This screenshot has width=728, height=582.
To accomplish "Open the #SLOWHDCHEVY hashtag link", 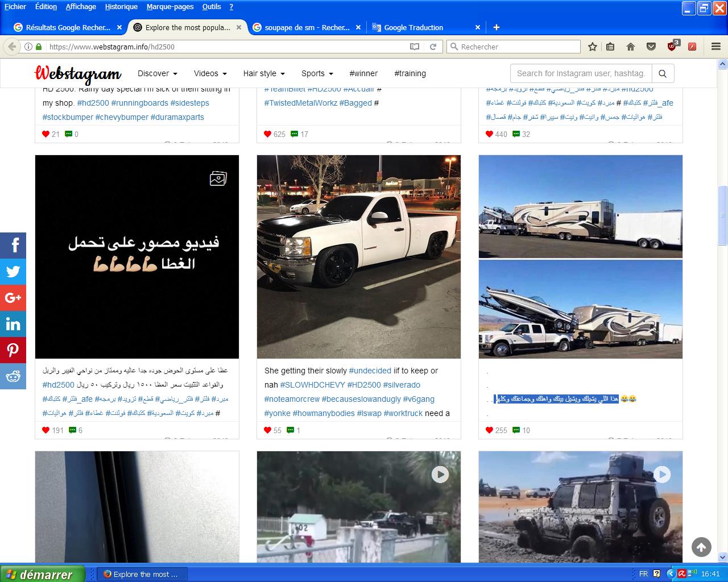I will 312,385.
